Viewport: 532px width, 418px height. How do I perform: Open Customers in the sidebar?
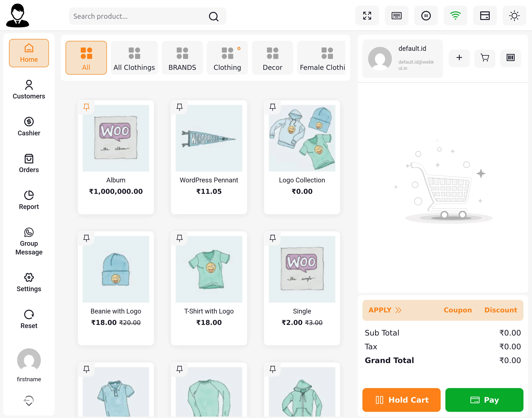click(29, 90)
